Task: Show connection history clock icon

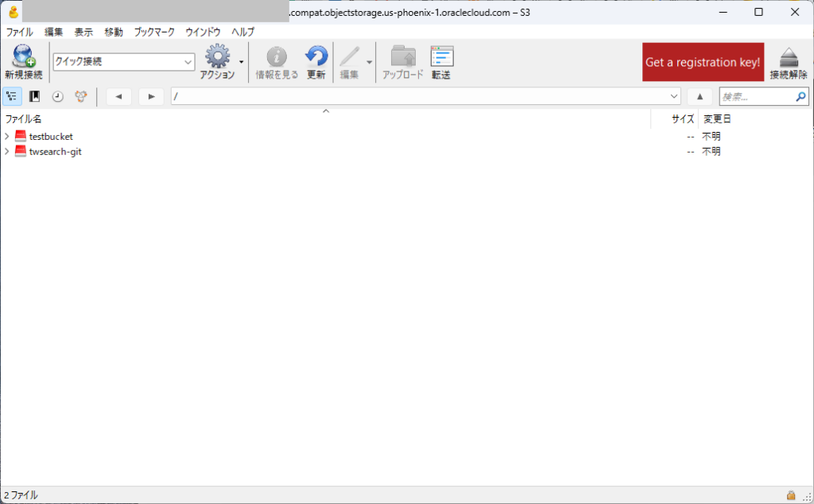Action: click(57, 96)
